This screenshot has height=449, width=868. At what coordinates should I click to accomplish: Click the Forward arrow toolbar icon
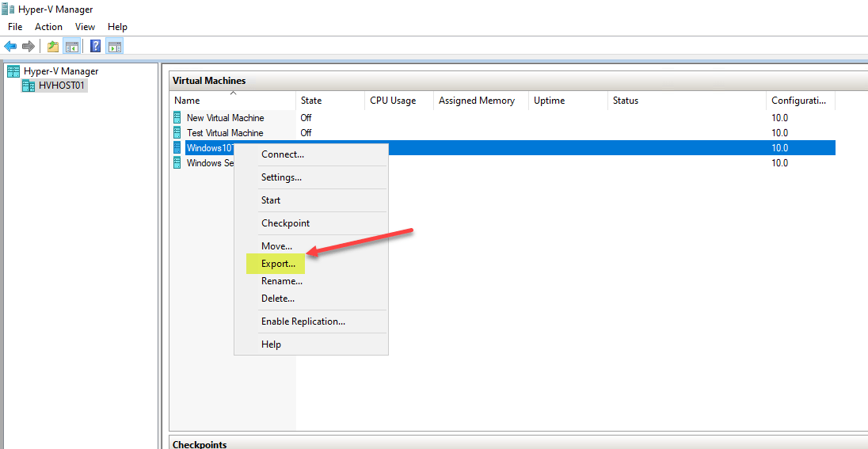(29, 47)
